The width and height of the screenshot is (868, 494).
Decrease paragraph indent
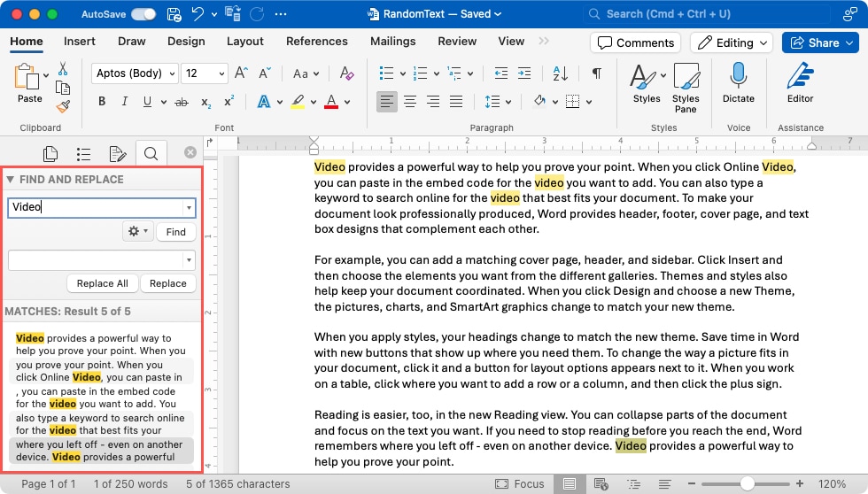click(x=501, y=73)
